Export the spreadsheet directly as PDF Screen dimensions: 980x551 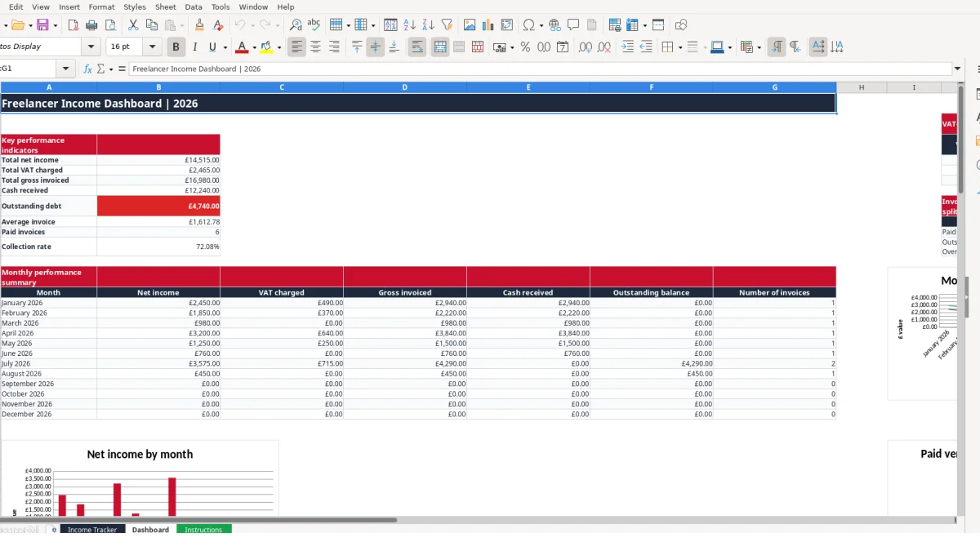73,25
